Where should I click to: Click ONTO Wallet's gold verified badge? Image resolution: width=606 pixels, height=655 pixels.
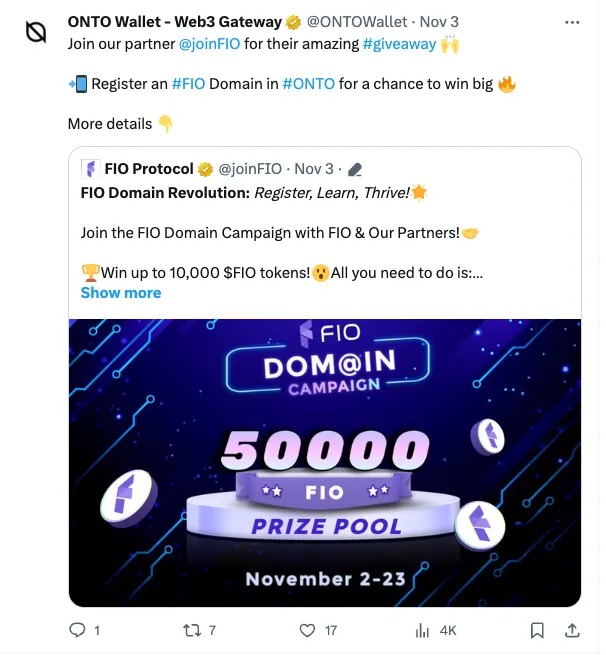pyautogui.click(x=294, y=22)
